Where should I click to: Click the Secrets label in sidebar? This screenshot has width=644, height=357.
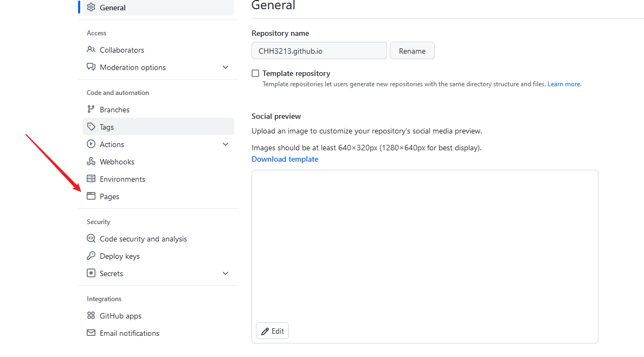(x=111, y=273)
